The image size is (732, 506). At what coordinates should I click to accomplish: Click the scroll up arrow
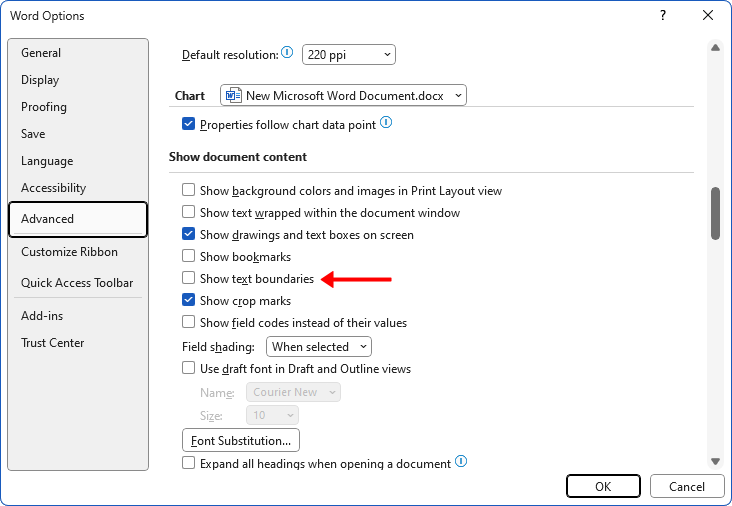click(715, 47)
